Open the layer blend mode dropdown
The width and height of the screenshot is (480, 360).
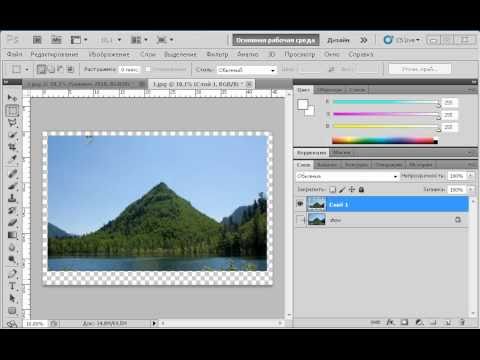tap(347, 176)
